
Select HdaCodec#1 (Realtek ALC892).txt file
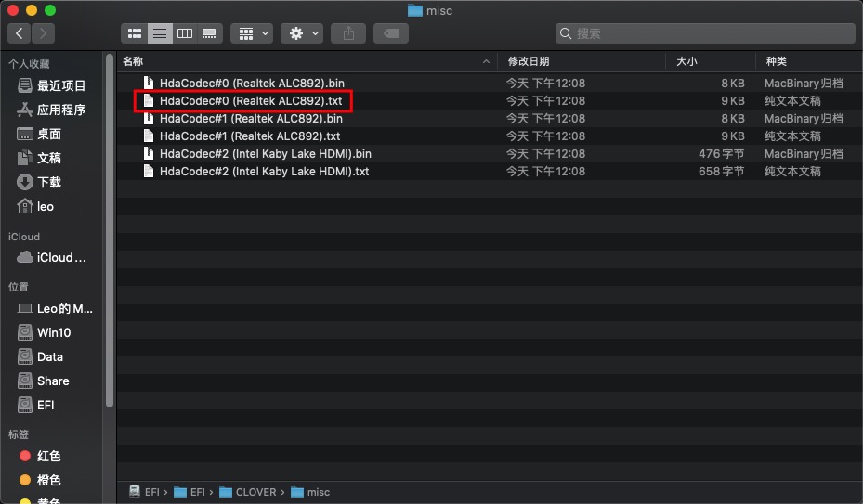490,136
